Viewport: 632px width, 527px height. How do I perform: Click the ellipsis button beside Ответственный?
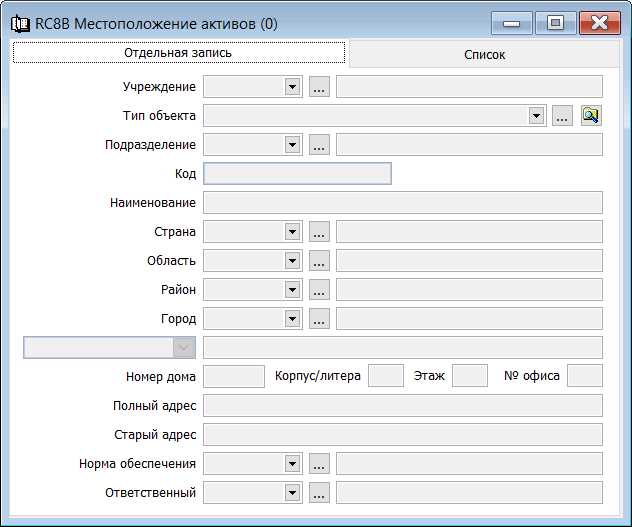click(319, 493)
